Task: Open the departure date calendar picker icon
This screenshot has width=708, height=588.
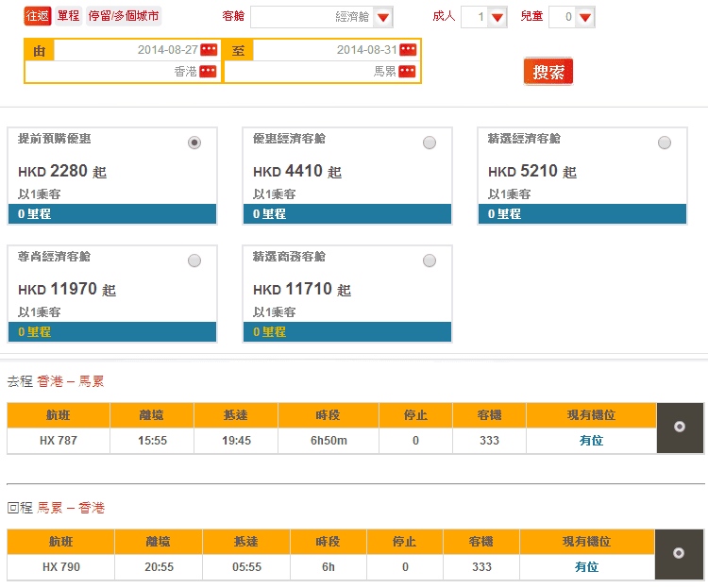Action: tap(209, 50)
